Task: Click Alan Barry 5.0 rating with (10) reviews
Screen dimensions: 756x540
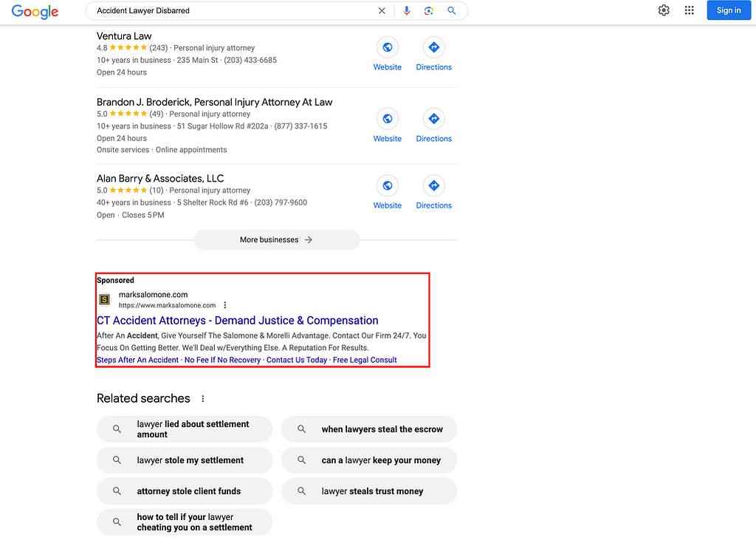Action: [x=130, y=191]
